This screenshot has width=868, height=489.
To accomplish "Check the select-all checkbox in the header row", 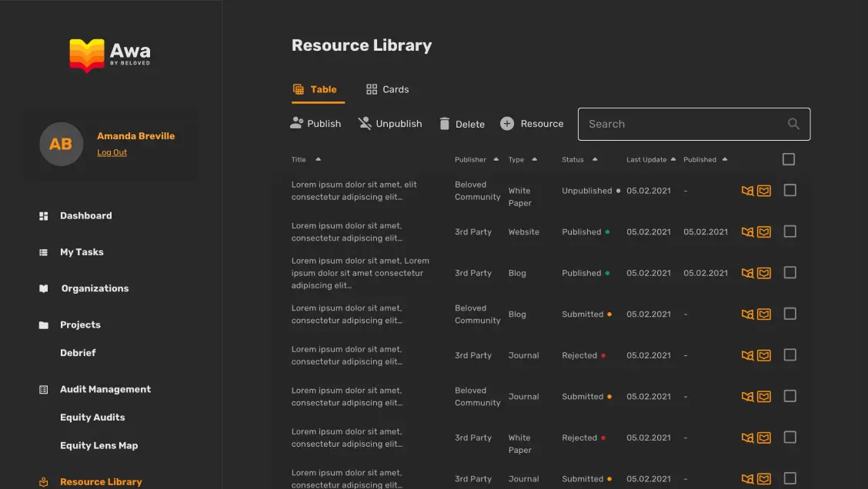I will 788,159.
